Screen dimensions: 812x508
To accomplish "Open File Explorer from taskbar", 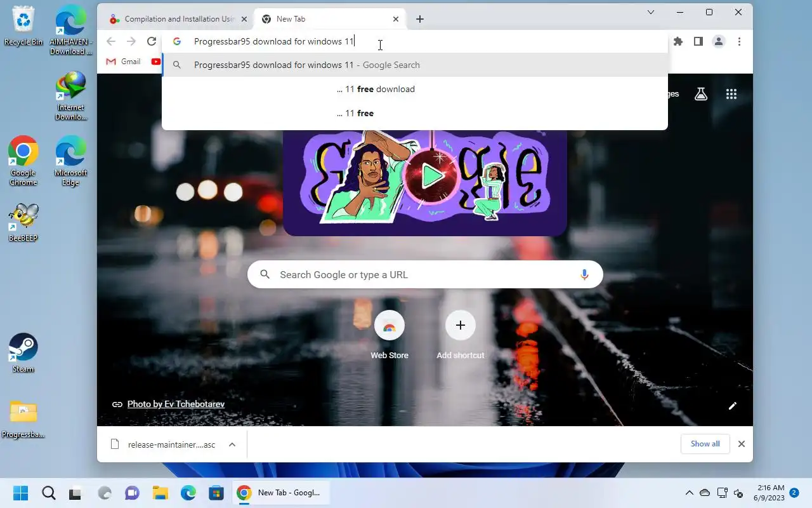I will tap(160, 493).
